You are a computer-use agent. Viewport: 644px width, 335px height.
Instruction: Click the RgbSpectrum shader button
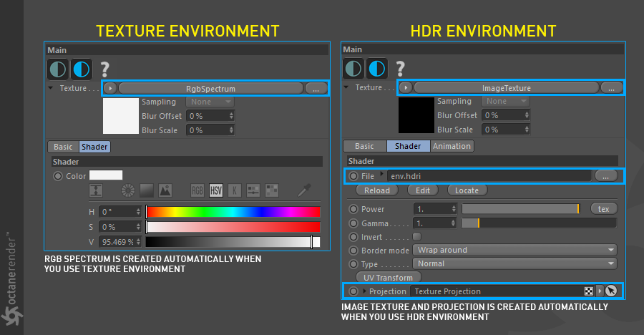click(210, 88)
